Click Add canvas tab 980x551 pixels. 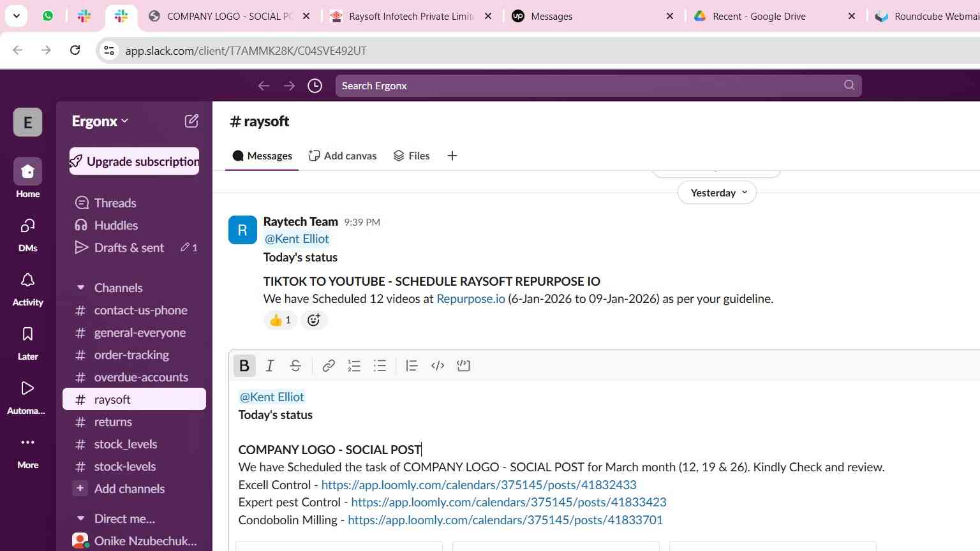click(343, 156)
